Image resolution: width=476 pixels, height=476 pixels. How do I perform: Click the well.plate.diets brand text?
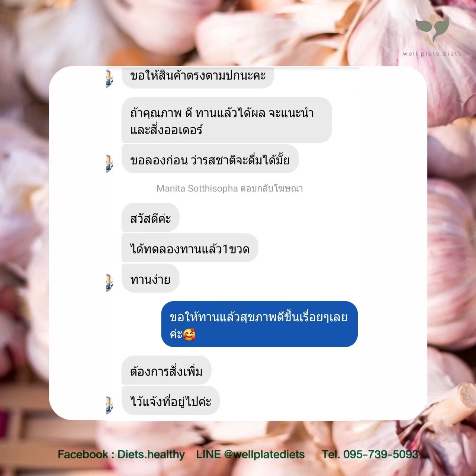[x=432, y=54]
